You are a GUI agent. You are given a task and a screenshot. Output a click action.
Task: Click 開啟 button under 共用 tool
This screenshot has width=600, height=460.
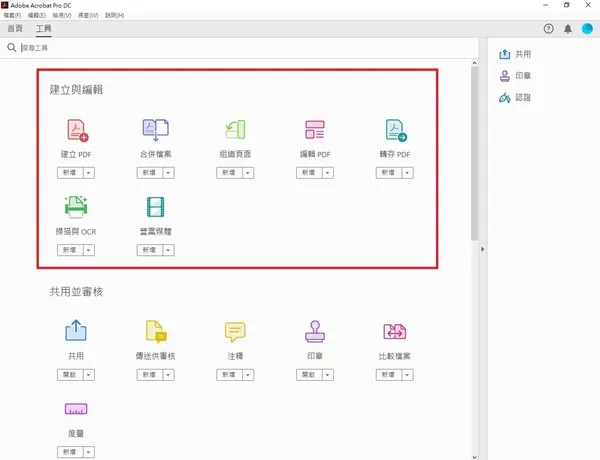click(70, 375)
